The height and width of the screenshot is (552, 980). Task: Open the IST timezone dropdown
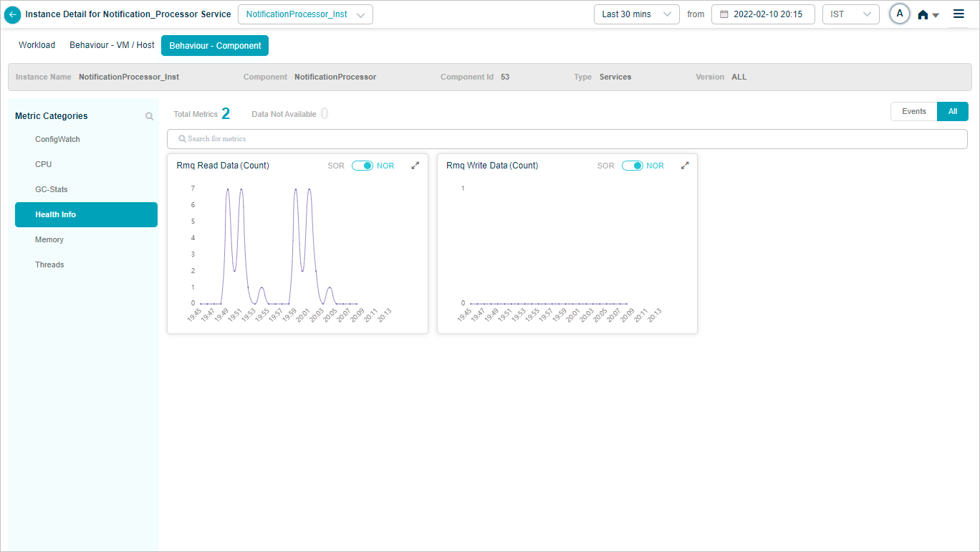click(x=850, y=14)
